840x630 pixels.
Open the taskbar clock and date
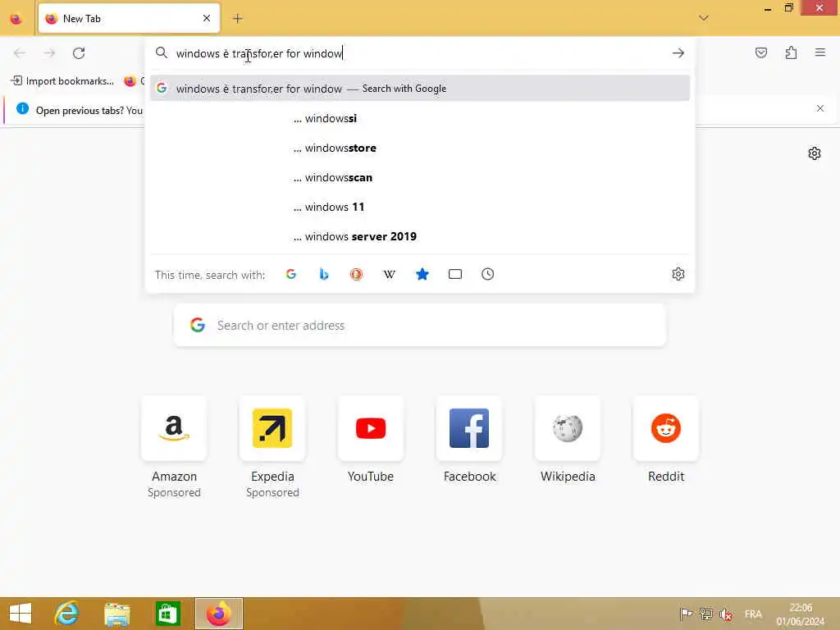(801, 614)
